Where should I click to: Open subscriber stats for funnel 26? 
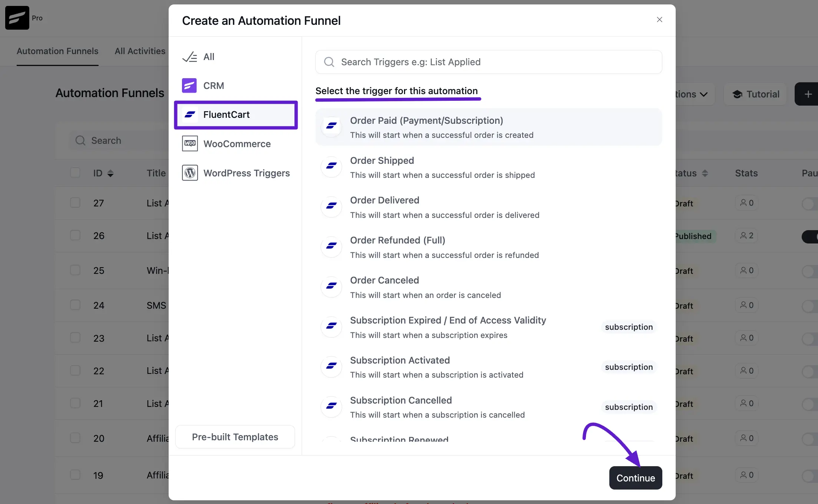click(746, 235)
